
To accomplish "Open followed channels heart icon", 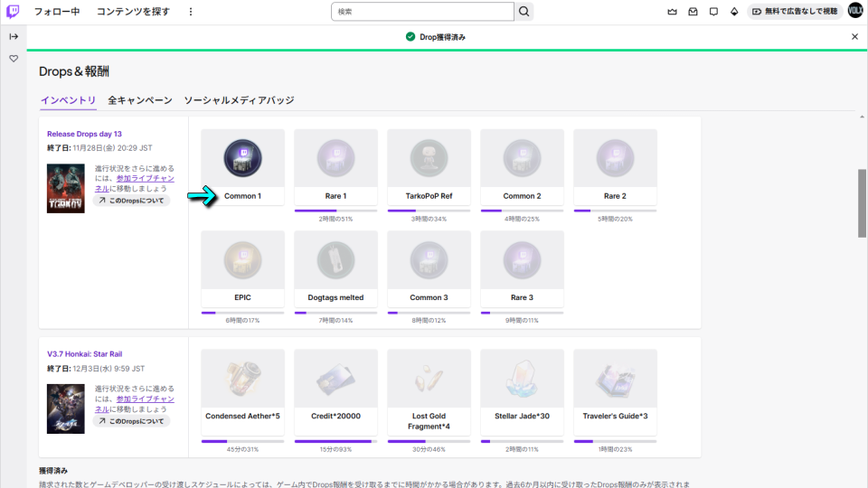I will [14, 59].
